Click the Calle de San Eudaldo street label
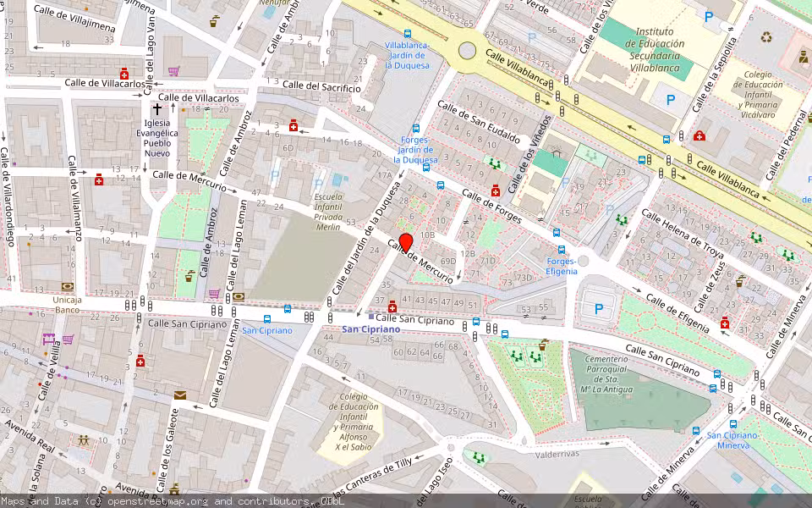812x508 pixels. (x=479, y=122)
